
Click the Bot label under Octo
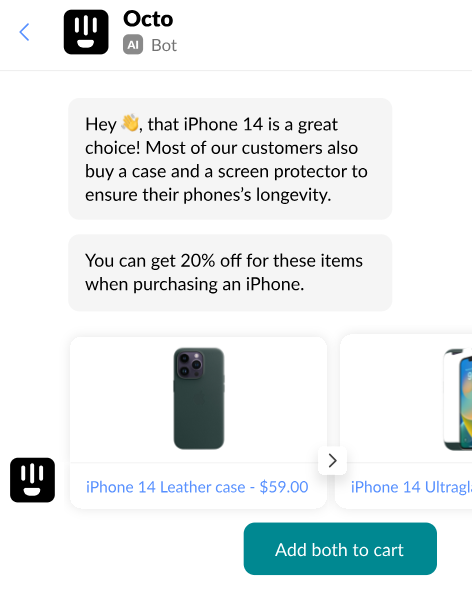pos(164,45)
